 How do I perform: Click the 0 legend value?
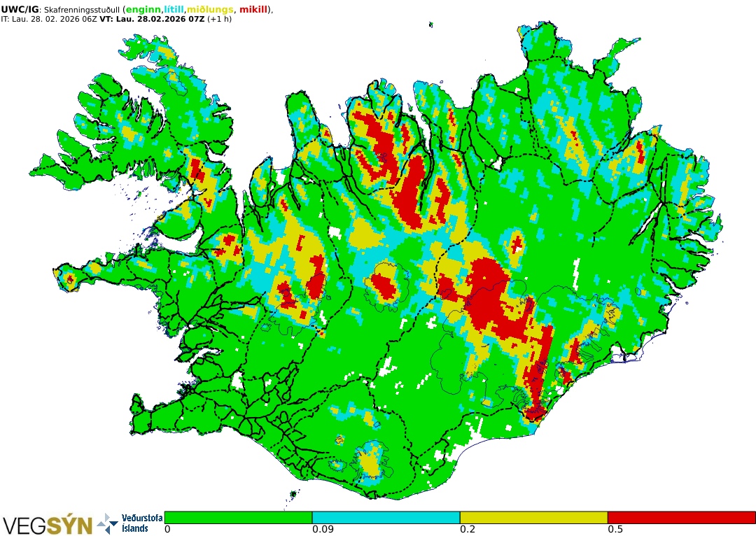167,530
